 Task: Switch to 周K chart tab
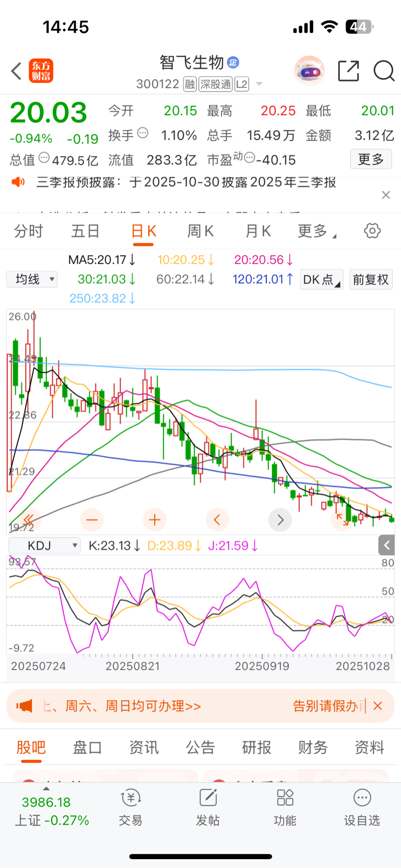point(200,231)
